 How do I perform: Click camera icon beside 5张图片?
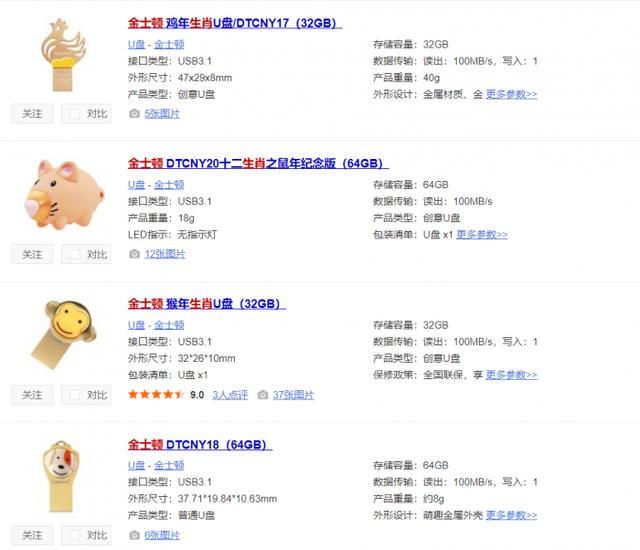134,114
